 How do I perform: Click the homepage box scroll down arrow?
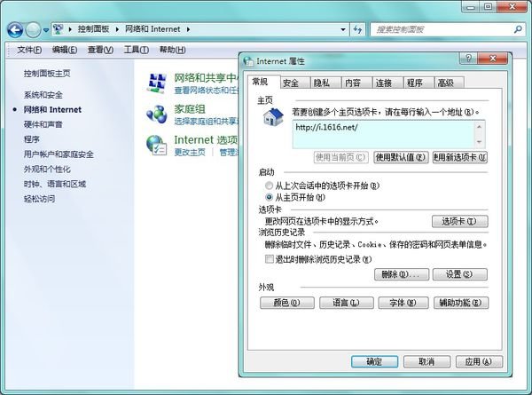click(479, 142)
